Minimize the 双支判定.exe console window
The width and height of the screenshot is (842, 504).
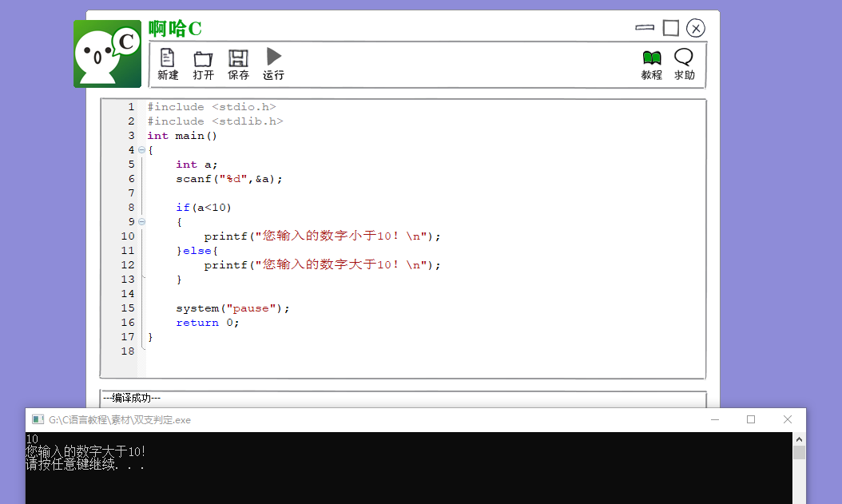715,419
